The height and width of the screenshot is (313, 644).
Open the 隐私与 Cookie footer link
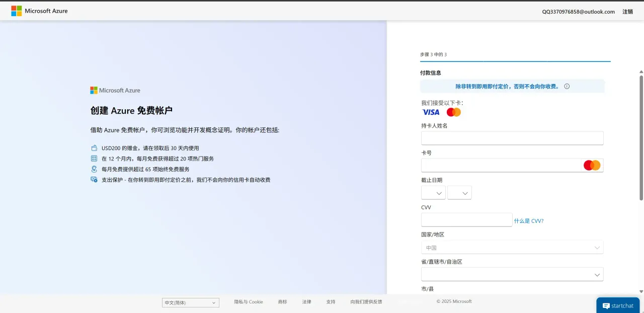[249, 302]
